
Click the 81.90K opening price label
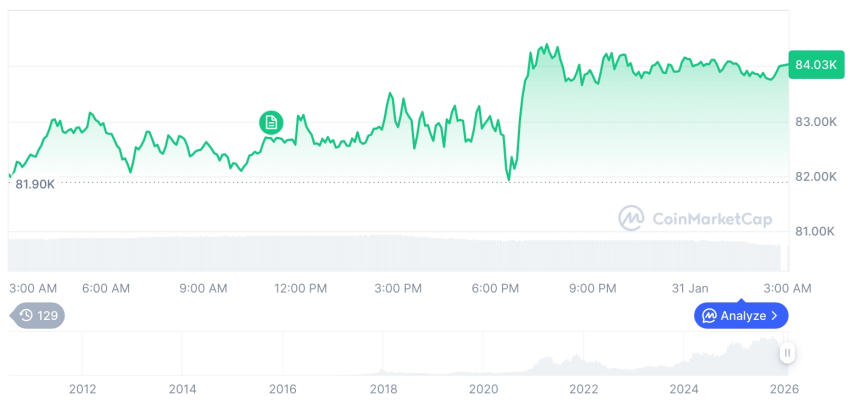[35, 184]
